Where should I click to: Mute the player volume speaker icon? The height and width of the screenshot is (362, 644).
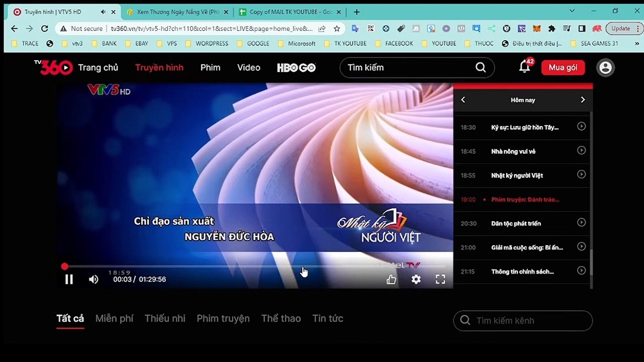tap(94, 279)
